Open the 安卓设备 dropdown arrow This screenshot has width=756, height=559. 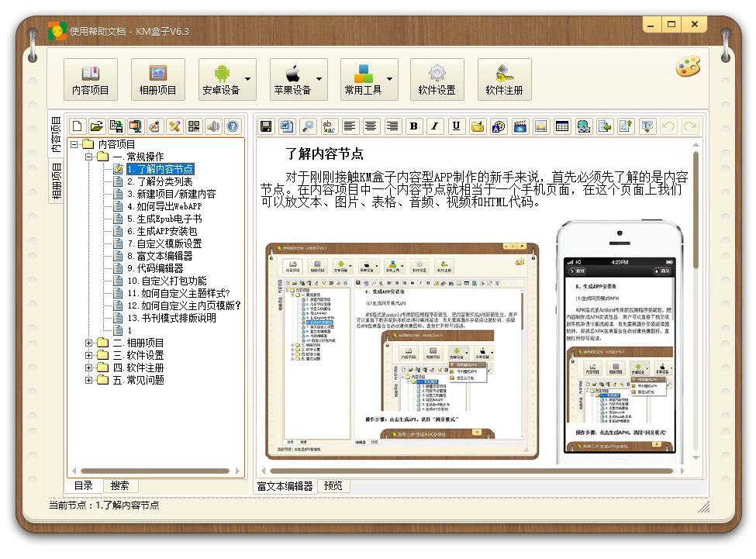point(248,79)
